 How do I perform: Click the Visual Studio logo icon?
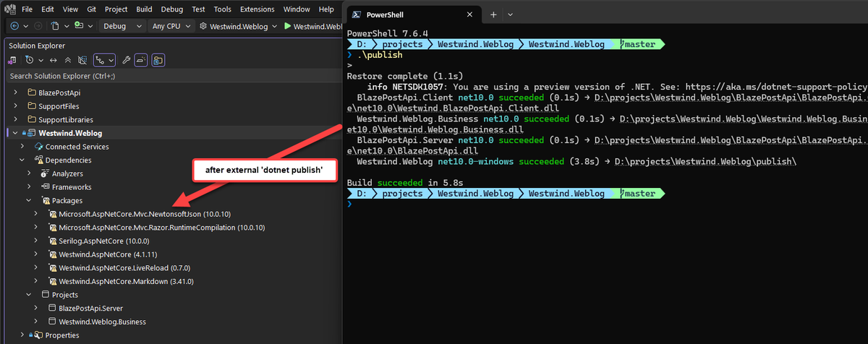(10, 10)
